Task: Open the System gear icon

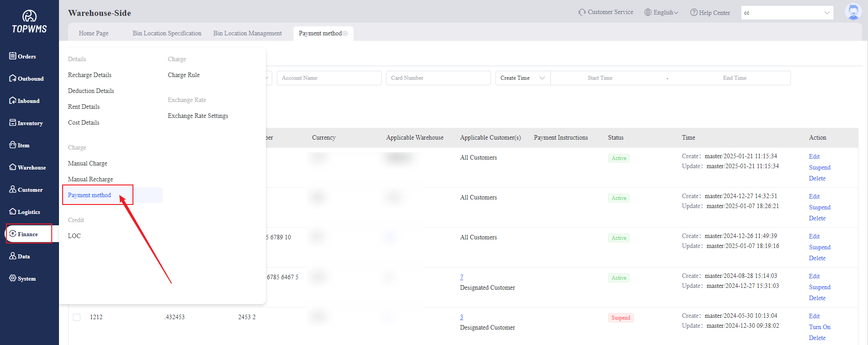Action: pyautogui.click(x=13, y=278)
